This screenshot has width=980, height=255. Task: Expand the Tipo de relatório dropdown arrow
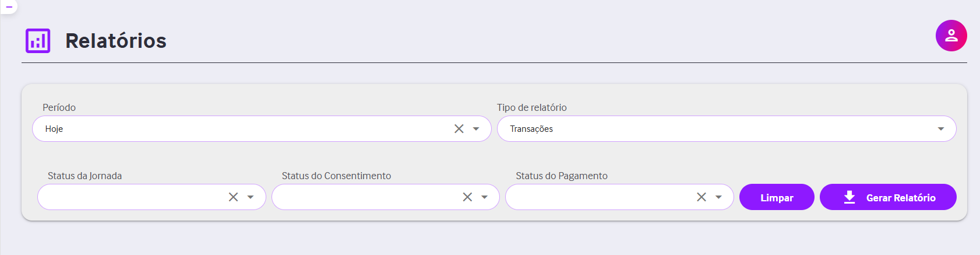tap(941, 129)
